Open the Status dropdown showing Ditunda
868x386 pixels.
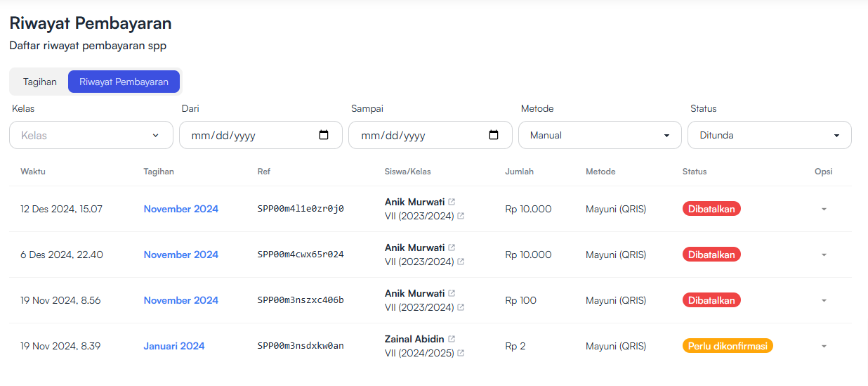click(x=770, y=135)
